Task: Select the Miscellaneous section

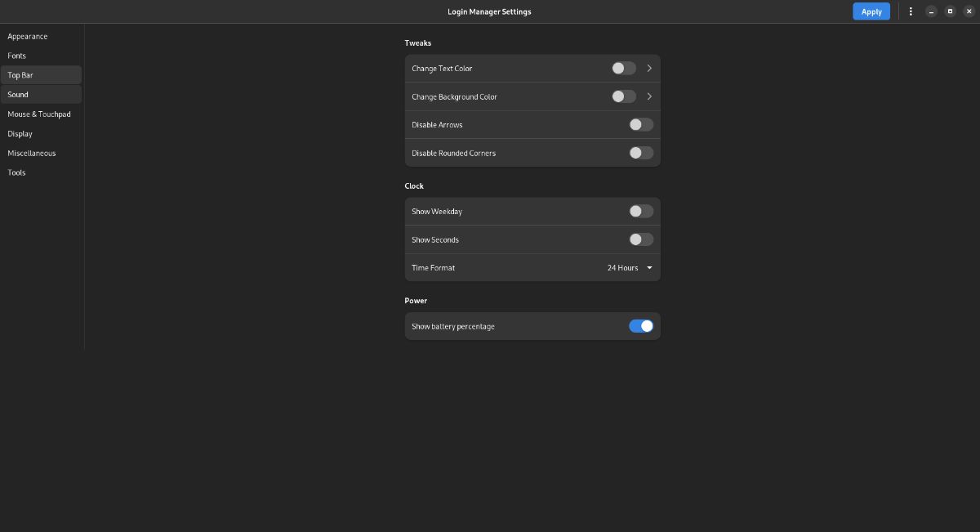Action: tap(31, 153)
